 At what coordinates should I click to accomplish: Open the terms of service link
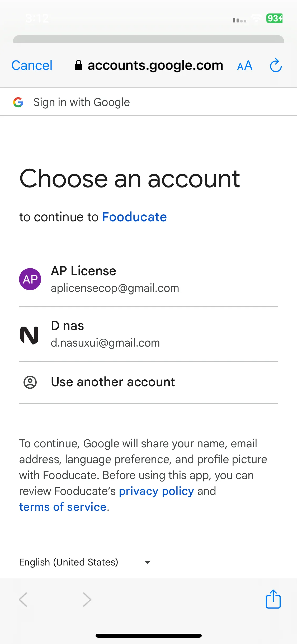point(63,507)
